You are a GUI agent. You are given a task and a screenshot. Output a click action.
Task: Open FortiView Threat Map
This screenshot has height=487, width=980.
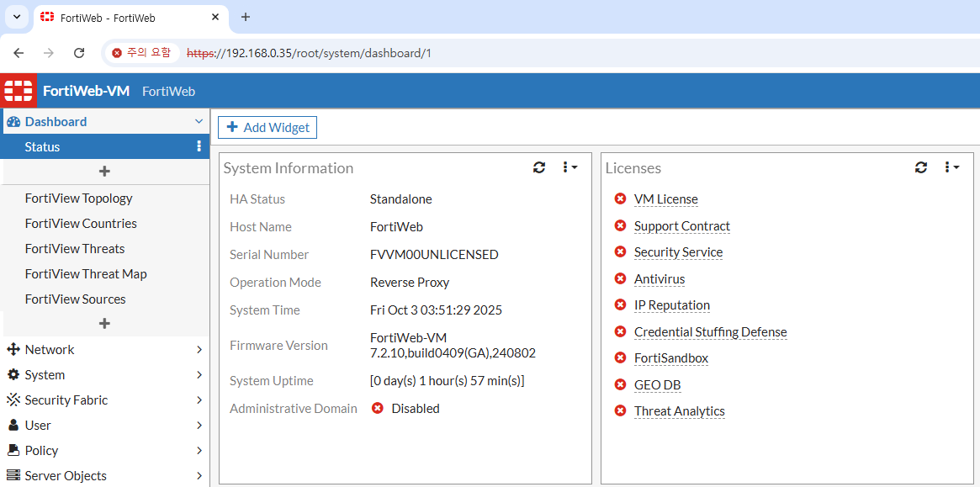coord(87,274)
